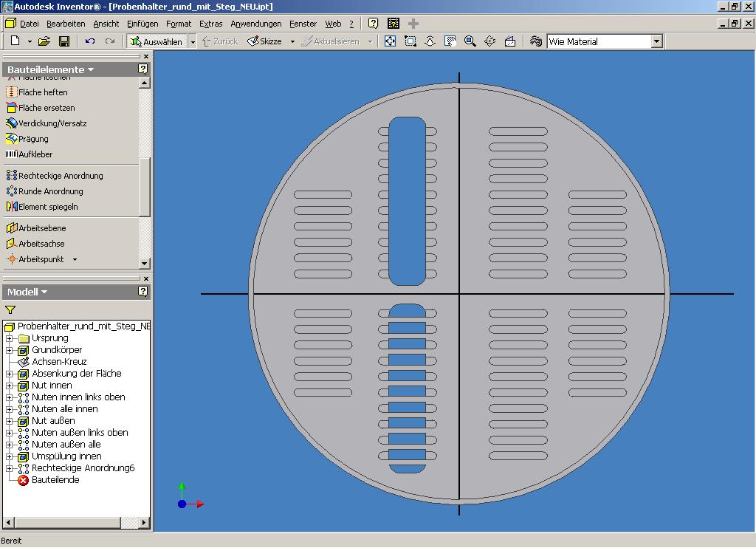Click the Zoom All view icon
The image size is (756, 548).
391,41
